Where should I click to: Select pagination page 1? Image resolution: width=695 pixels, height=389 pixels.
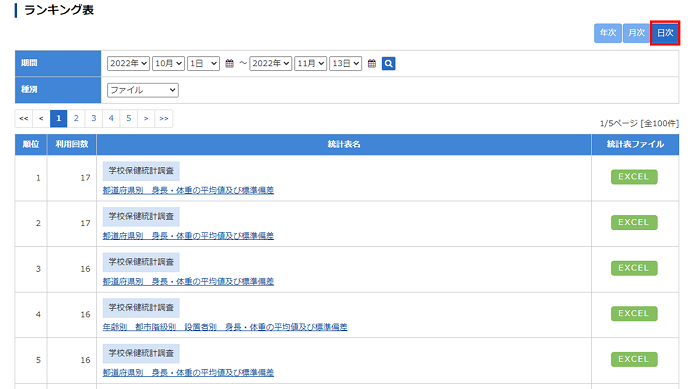coord(59,118)
